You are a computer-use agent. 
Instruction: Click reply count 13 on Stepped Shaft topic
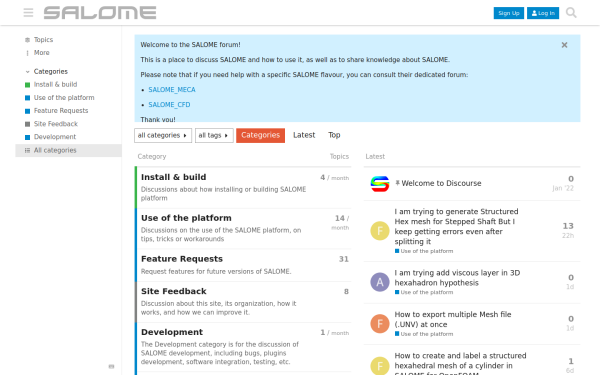pyautogui.click(x=568, y=226)
